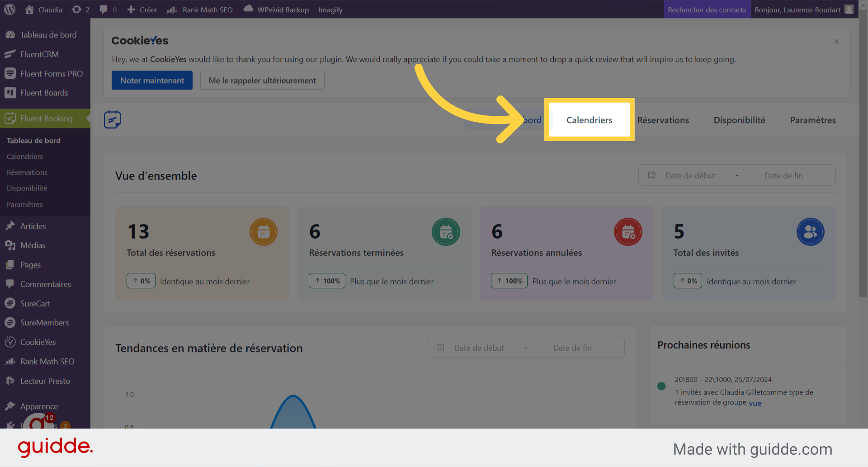The width and height of the screenshot is (868, 467).
Task: Click the 0% badge under Total des invités
Action: tap(688, 281)
